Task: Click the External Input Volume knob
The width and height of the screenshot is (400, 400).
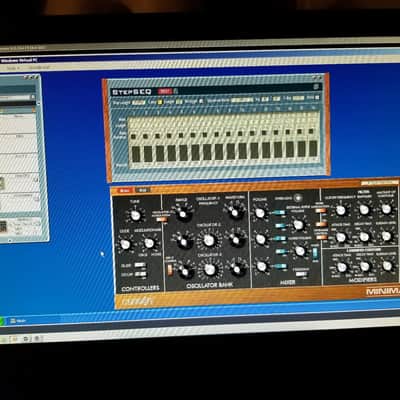Action: click(x=298, y=225)
